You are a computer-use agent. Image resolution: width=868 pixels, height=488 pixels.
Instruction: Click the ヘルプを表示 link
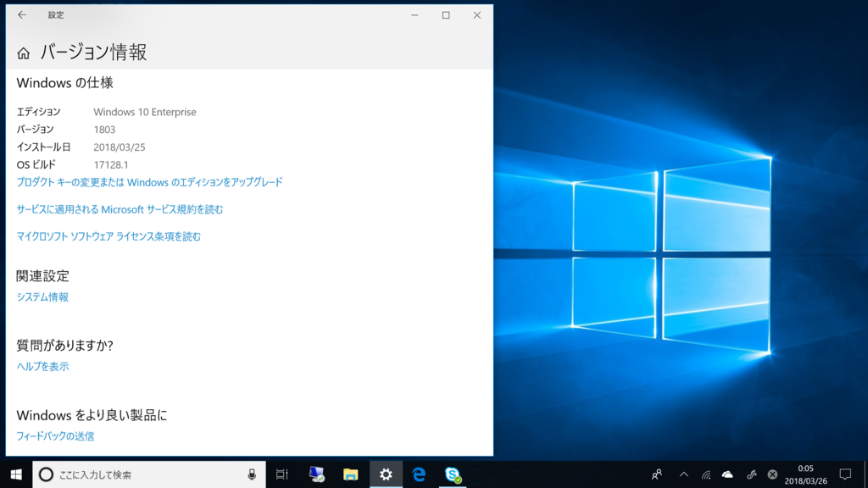point(42,366)
